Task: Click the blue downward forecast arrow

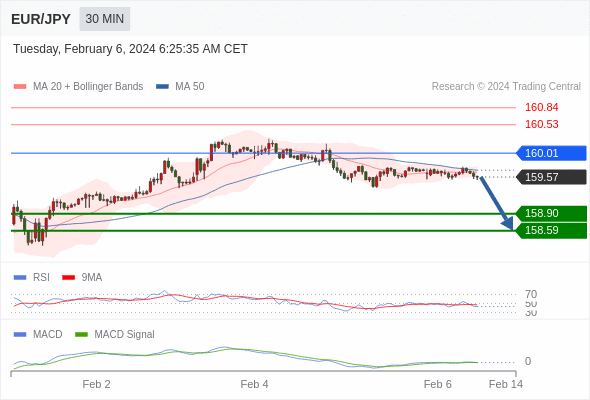Action: click(497, 203)
